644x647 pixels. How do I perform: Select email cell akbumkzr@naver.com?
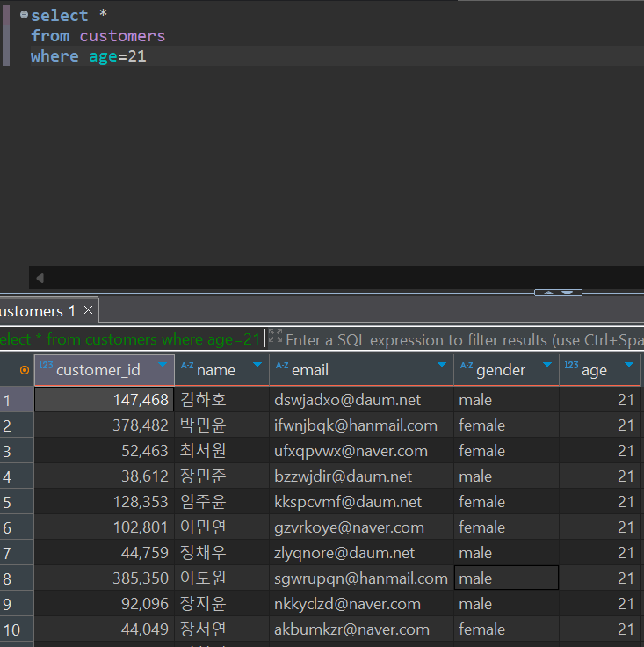point(361,629)
